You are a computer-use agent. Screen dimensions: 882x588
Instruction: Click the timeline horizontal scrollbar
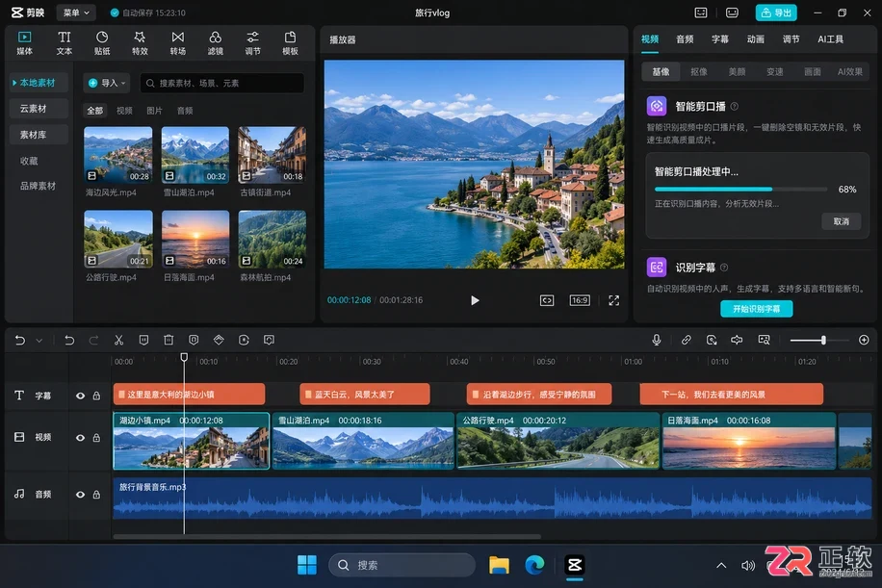point(326,537)
